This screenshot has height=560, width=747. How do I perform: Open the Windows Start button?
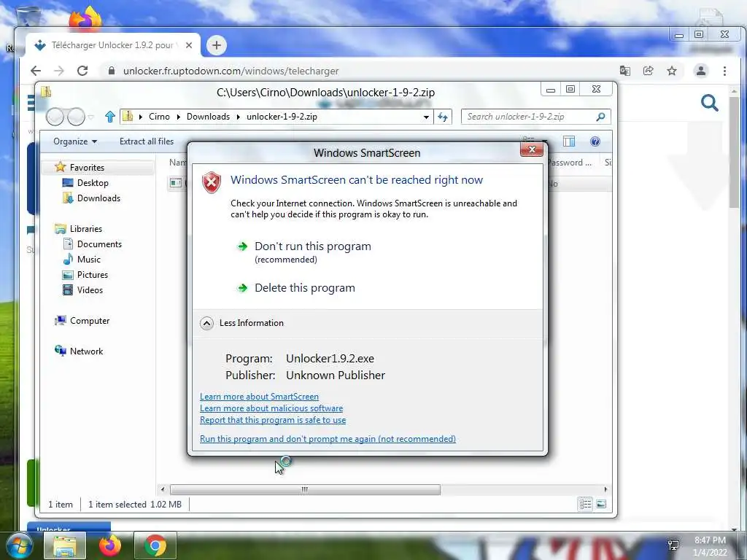18,545
